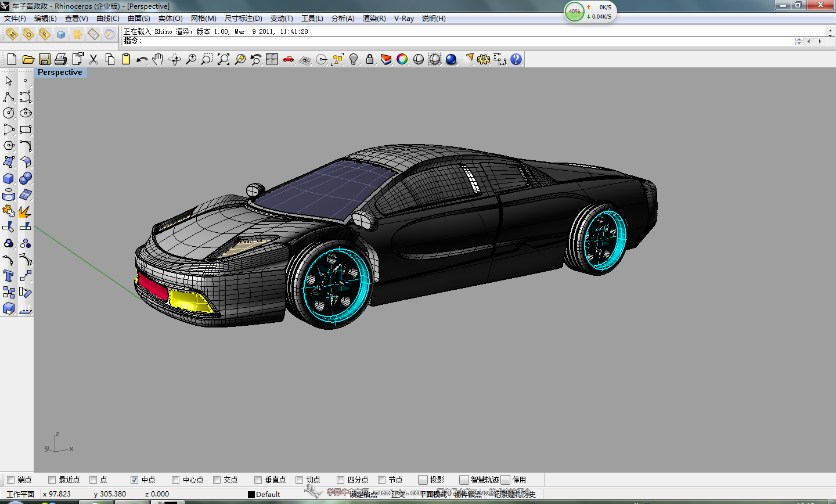Open the 文件(F) menu
This screenshot has width=836, height=504.
pos(15,19)
